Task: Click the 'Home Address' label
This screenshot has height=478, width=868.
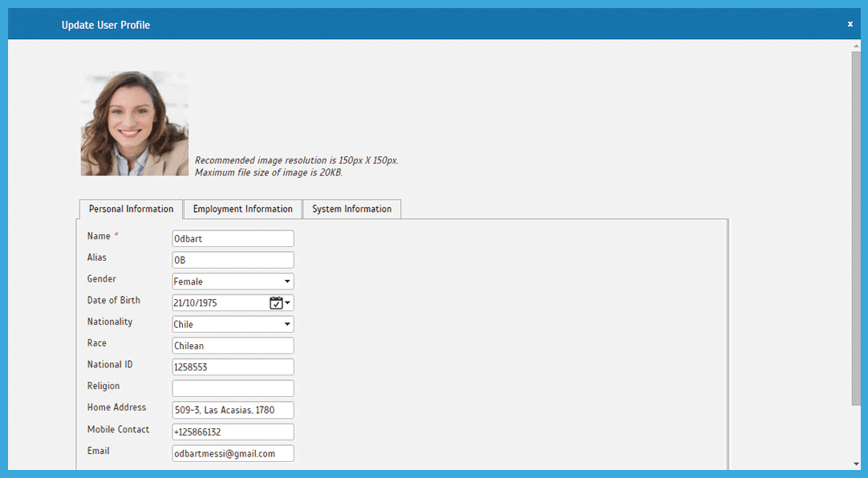Action: coord(116,407)
